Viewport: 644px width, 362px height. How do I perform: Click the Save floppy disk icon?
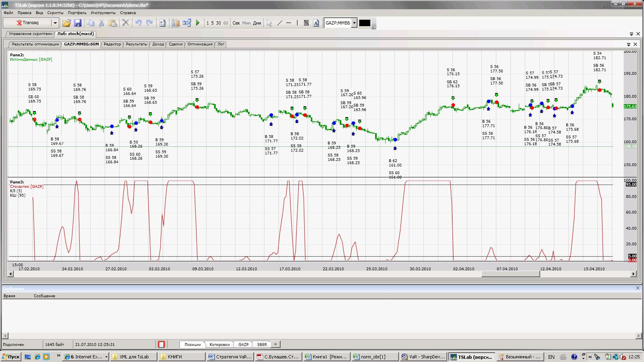[x=78, y=23]
